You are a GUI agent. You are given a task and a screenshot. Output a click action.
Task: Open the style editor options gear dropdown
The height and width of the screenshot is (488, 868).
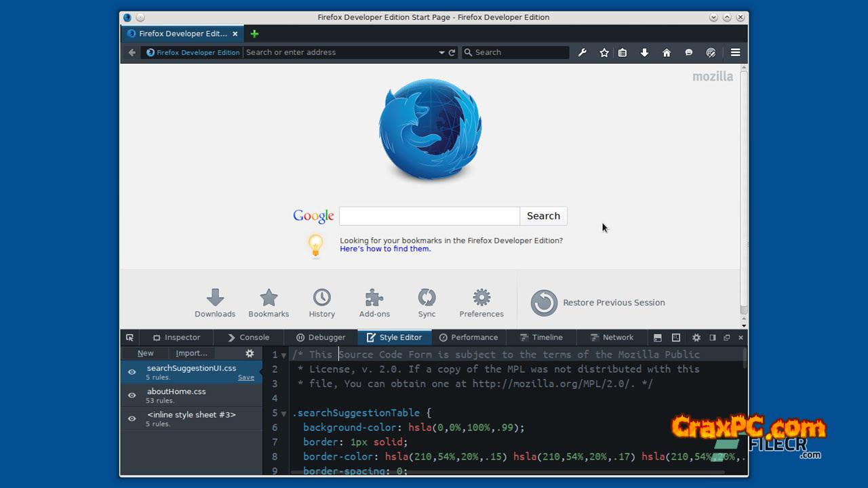click(x=250, y=353)
